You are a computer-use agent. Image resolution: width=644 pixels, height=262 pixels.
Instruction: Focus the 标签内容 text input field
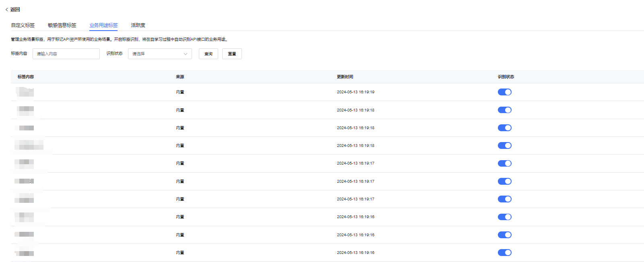coord(66,54)
